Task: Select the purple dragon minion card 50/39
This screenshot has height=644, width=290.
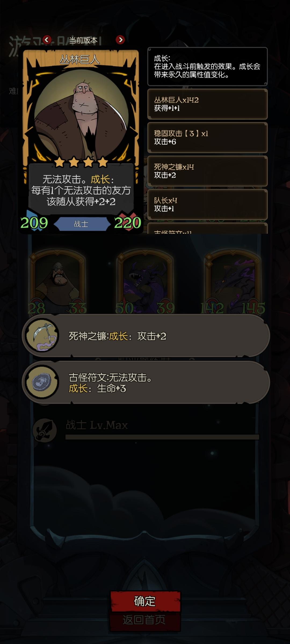Action: point(145,282)
